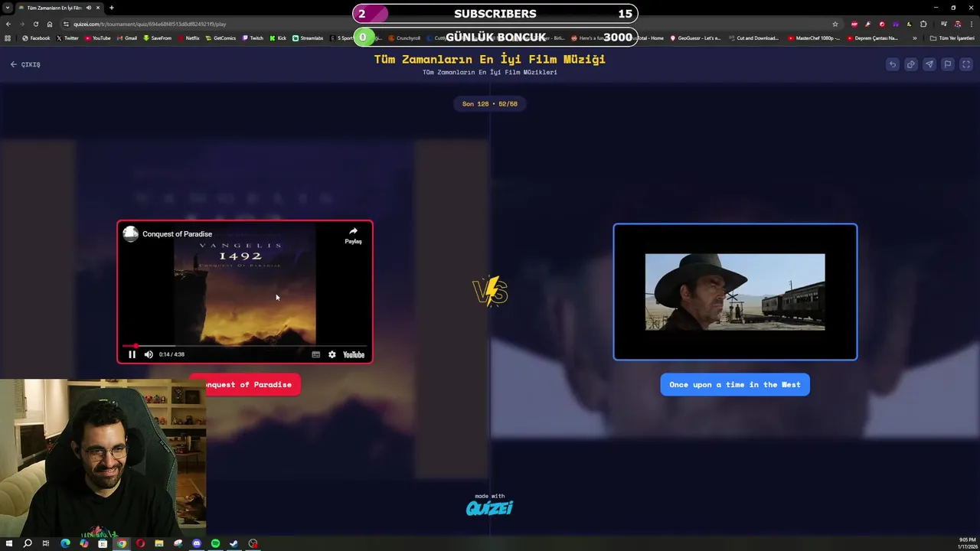Switch to Opera on the taskbar
The image size is (980, 551).
coord(140,543)
